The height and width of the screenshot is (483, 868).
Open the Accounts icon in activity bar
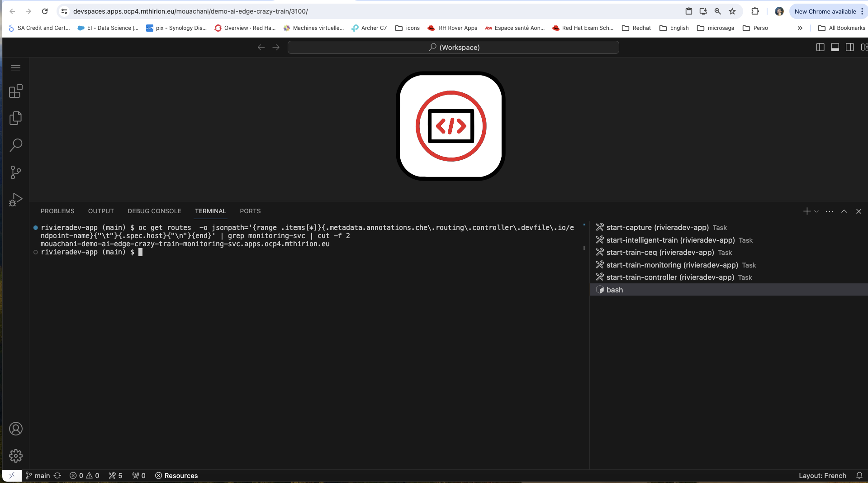pyautogui.click(x=15, y=429)
